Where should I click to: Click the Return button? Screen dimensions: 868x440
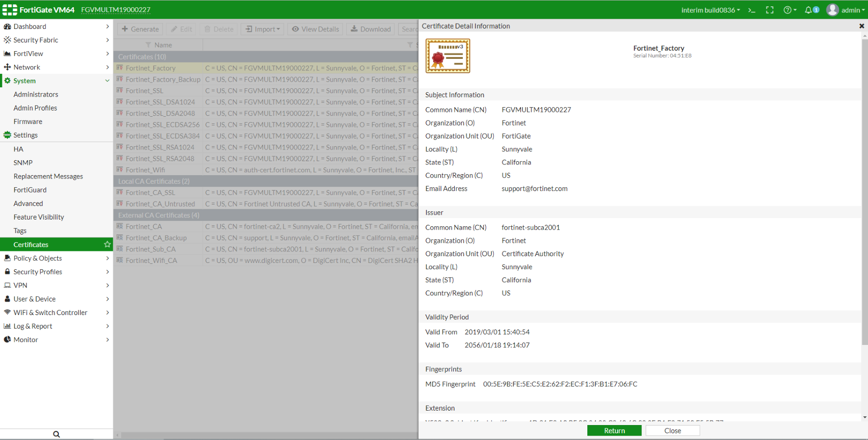coord(614,430)
